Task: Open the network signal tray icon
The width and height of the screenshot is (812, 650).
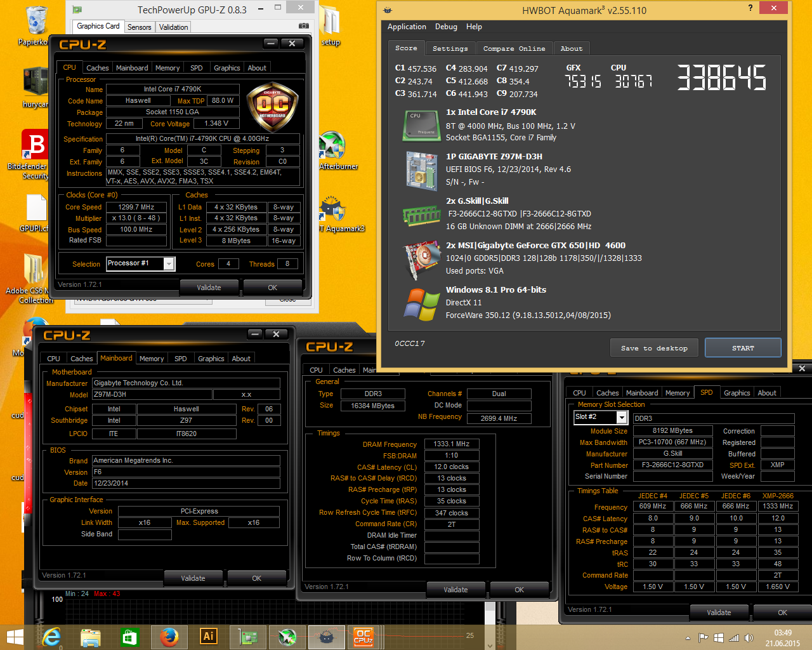Action: (x=734, y=638)
